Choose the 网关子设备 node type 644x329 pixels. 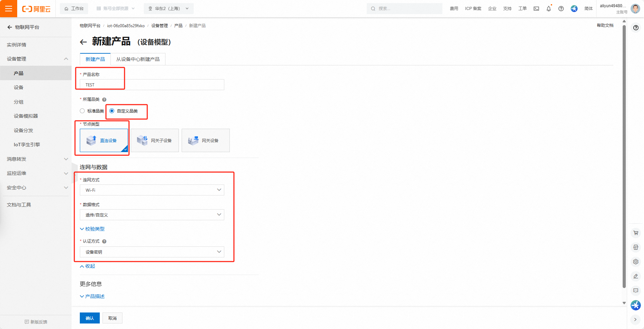click(x=155, y=140)
